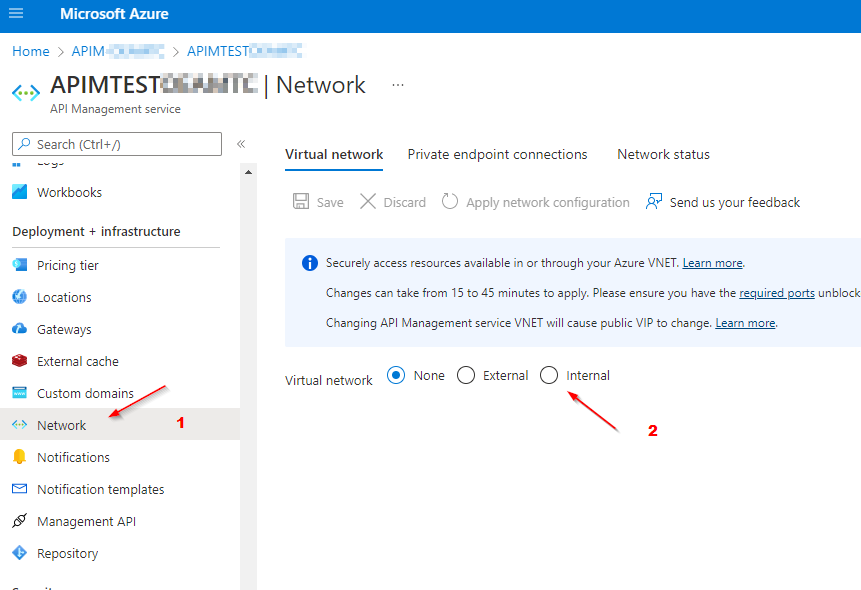The height and width of the screenshot is (590, 861).
Task: Click the Gateways cloud icon
Action: tap(19, 329)
